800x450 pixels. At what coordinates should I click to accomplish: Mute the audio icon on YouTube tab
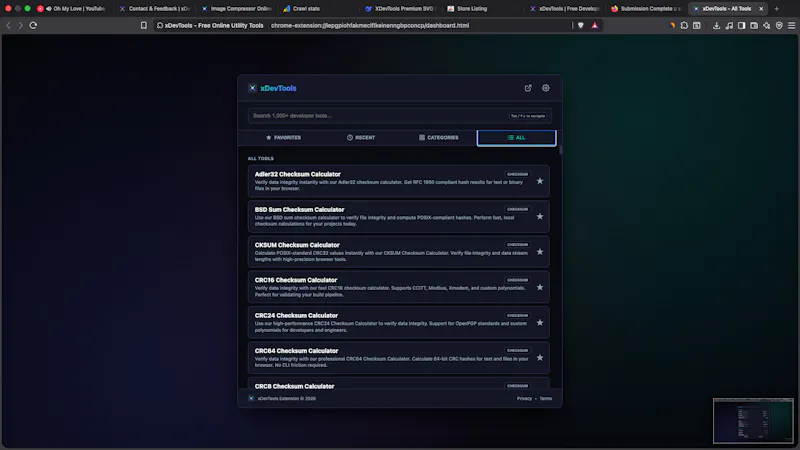(48, 9)
